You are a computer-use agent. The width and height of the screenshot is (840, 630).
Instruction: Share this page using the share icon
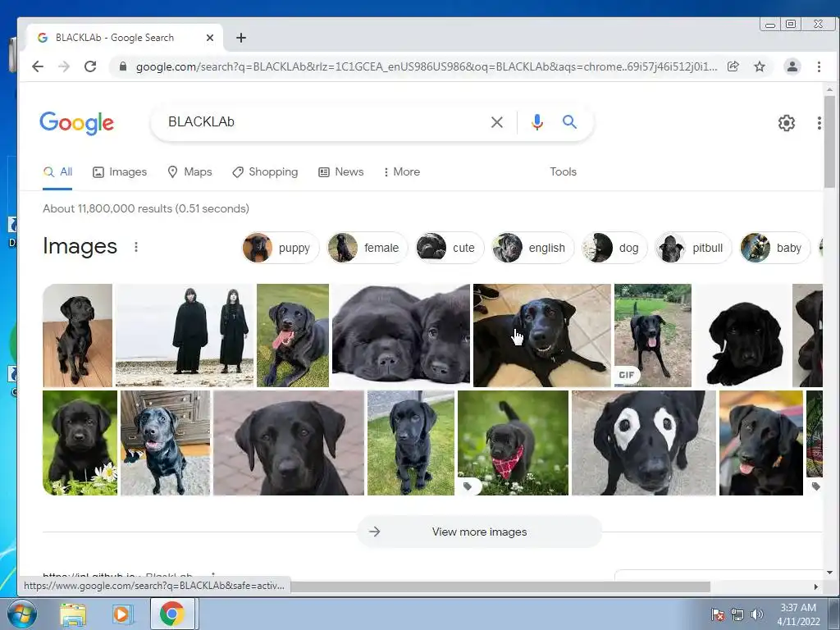733,66
